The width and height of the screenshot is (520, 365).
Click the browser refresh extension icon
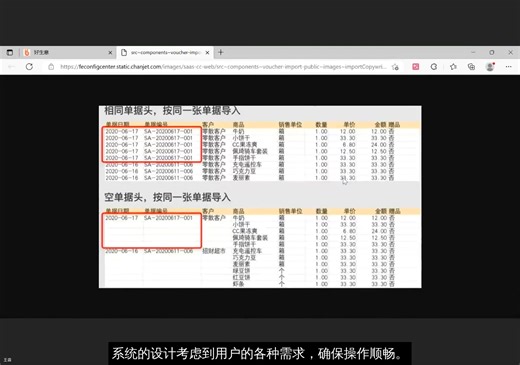pos(434,67)
